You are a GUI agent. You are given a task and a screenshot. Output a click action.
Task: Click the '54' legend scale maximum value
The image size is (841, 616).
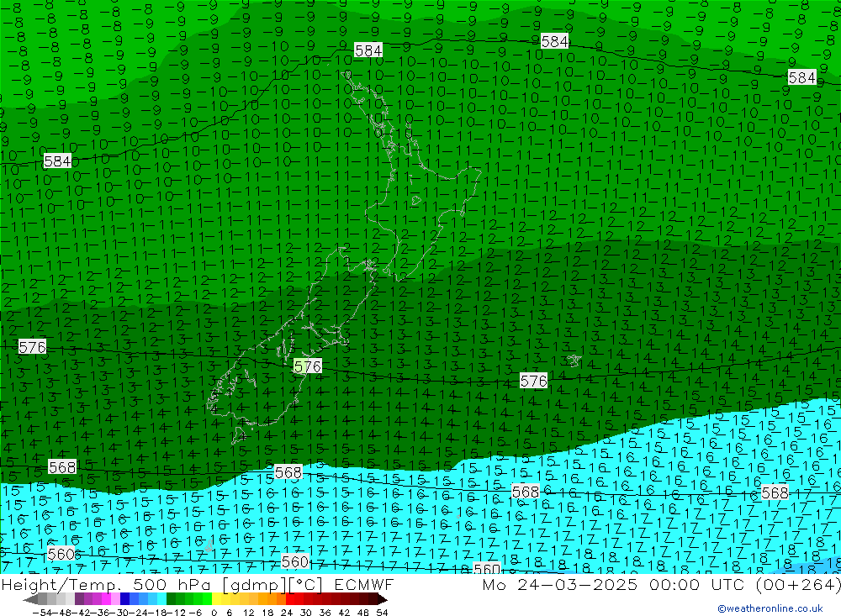click(x=382, y=613)
